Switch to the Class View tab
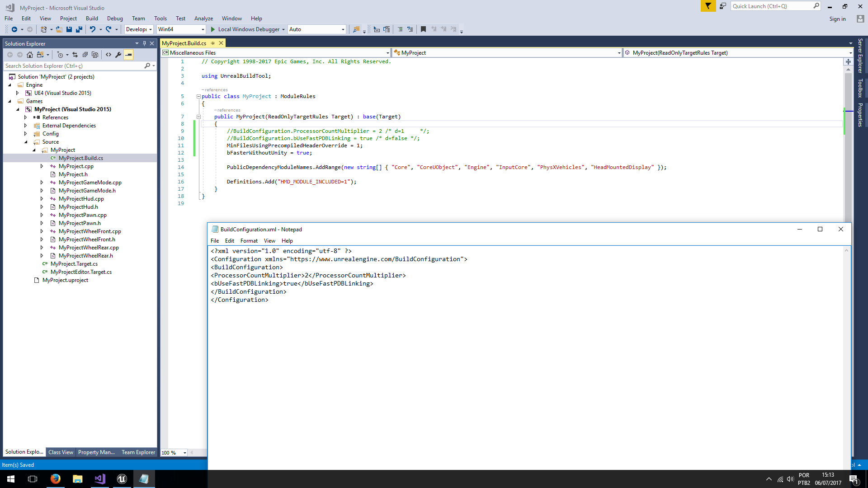This screenshot has height=488, width=868. click(x=61, y=452)
